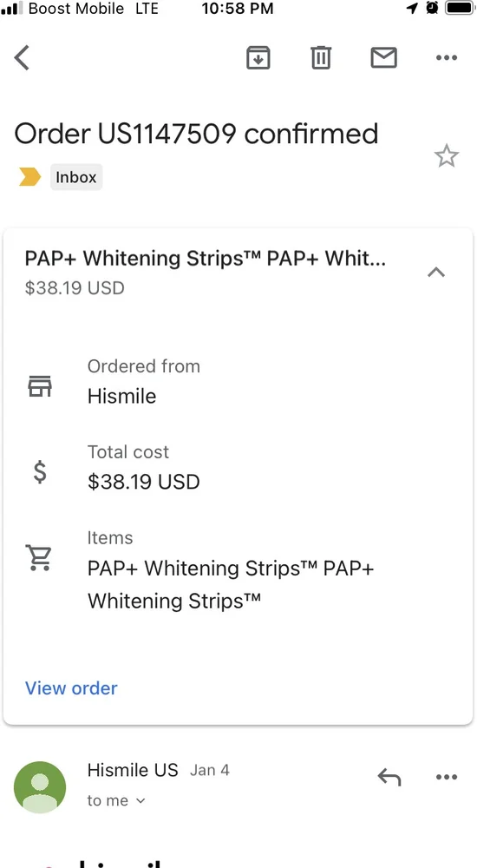Tap the battery indicator in status bar
Image resolution: width=477 pixels, height=868 pixels.
tap(460, 9)
